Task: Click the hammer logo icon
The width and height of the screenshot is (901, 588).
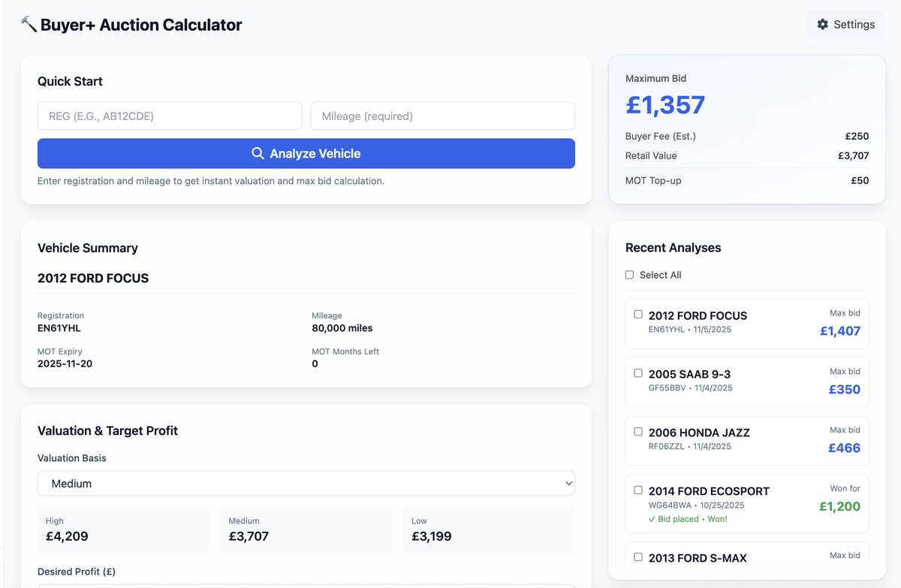Action: pos(28,24)
